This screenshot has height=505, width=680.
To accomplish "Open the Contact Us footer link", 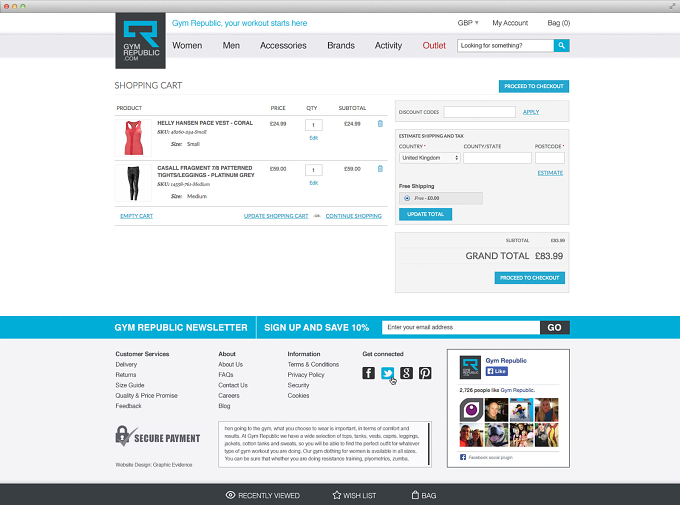I will (x=233, y=385).
